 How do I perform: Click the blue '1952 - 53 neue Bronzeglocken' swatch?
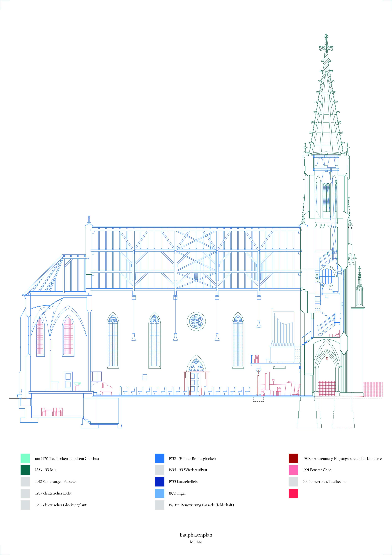(x=160, y=458)
